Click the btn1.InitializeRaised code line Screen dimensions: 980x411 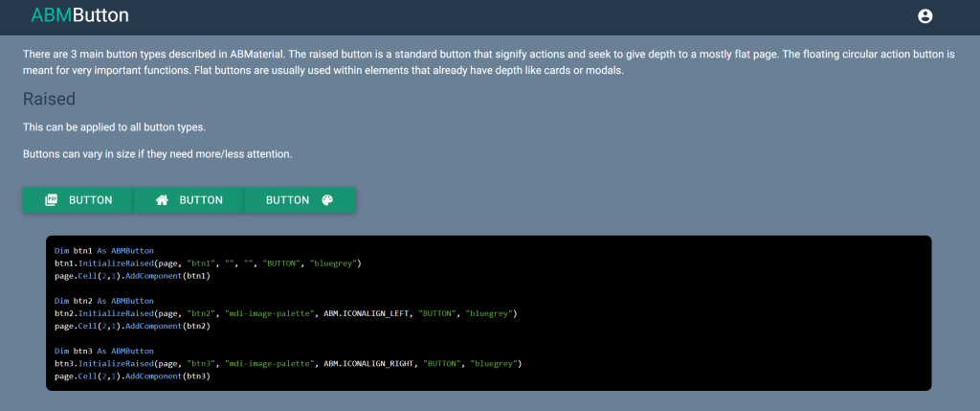tap(208, 263)
